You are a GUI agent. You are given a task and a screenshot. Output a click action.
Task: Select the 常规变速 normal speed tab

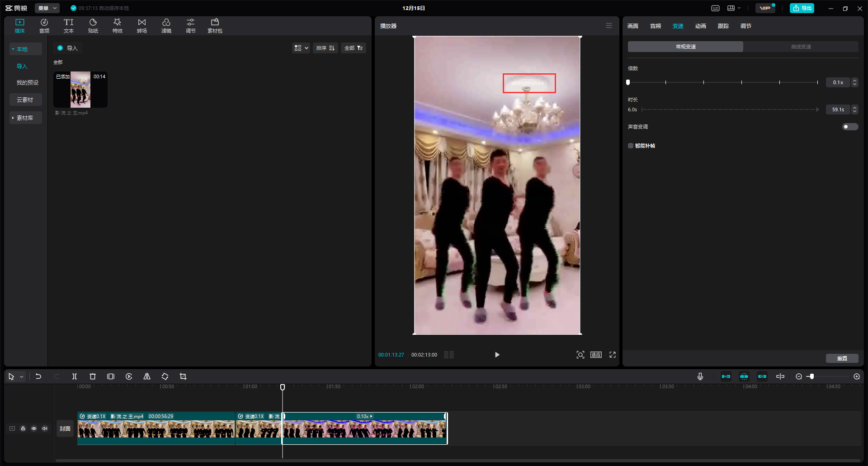pos(685,47)
